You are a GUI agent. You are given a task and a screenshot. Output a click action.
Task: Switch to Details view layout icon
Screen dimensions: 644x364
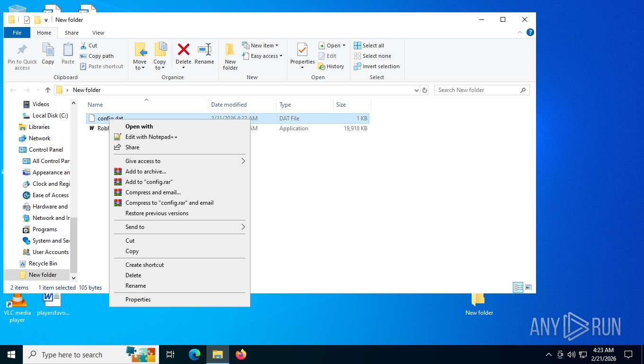pos(519,287)
